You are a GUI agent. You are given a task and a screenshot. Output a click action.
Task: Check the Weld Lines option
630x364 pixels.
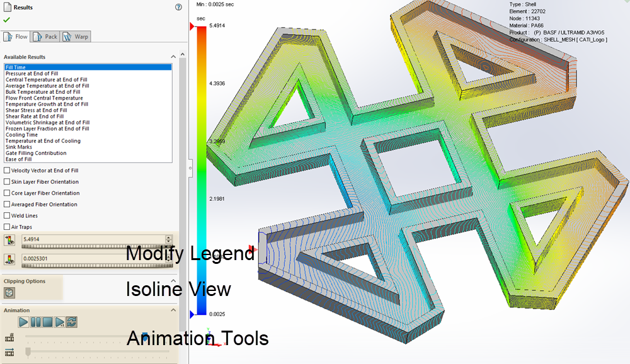click(x=7, y=216)
